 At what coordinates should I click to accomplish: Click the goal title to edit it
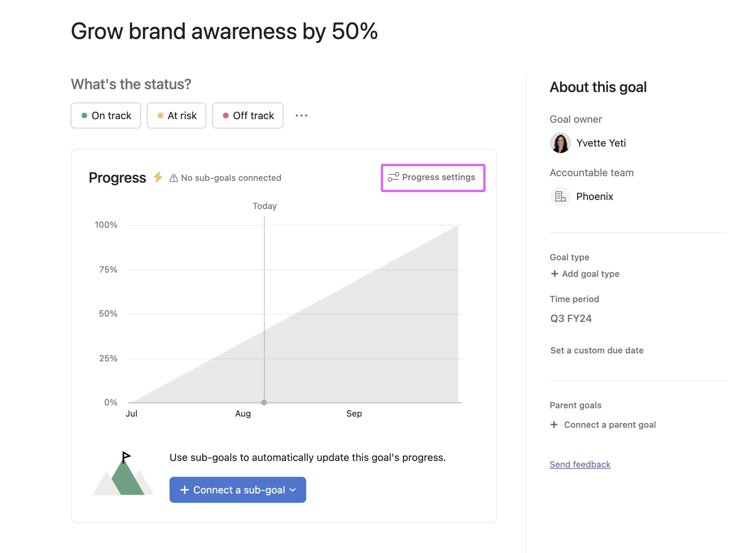[224, 32]
